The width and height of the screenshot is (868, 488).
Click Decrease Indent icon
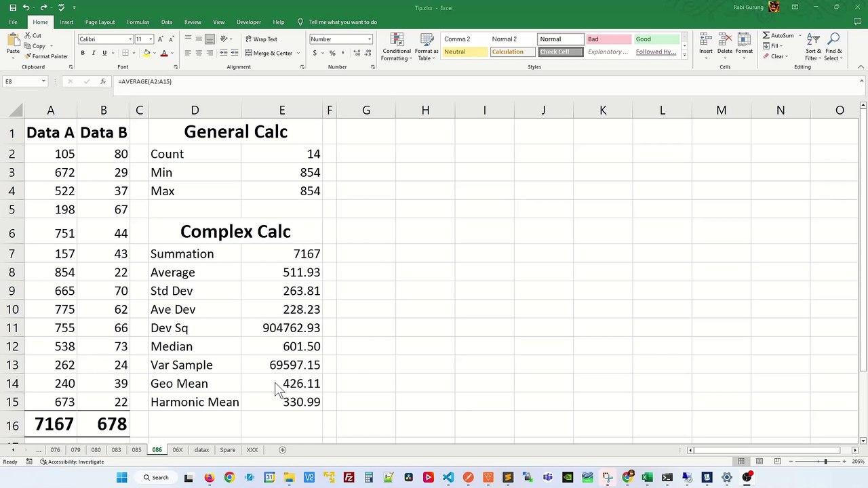pyautogui.click(x=223, y=53)
